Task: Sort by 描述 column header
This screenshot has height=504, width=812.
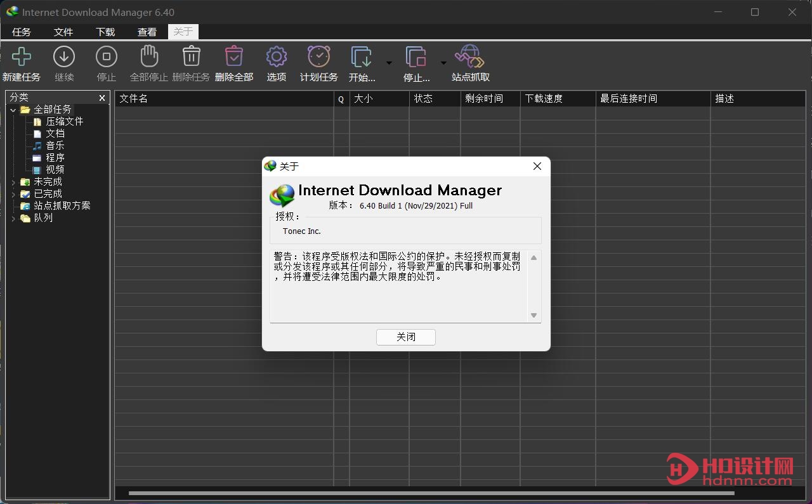Action: pyautogui.click(x=758, y=99)
